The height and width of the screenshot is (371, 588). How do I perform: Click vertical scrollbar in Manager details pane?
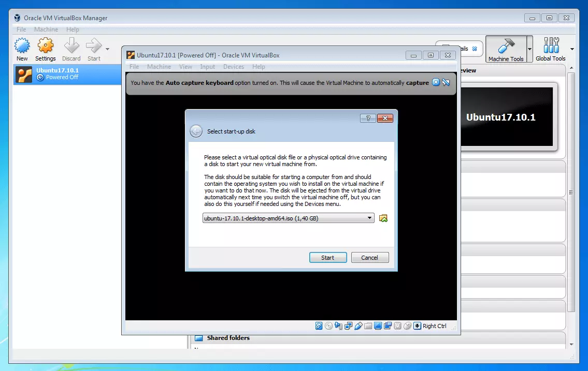571,192
